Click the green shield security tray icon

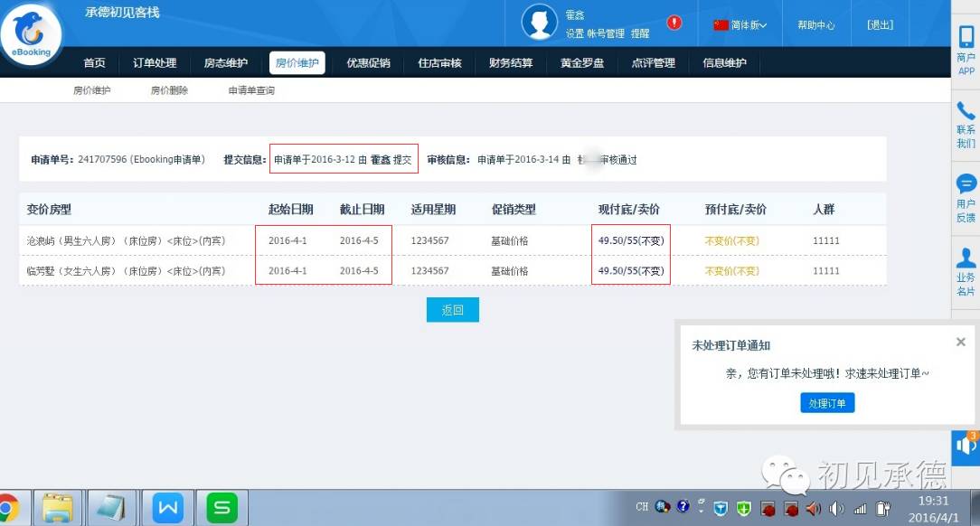pyautogui.click(x=743, y=509)
